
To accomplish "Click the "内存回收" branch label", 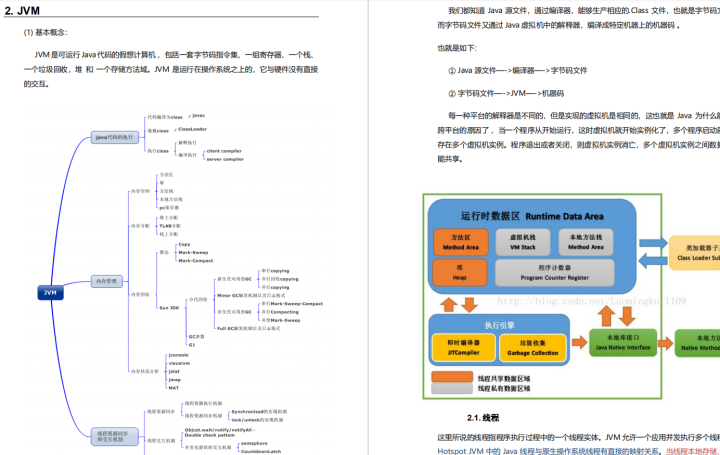I will 141,294.
